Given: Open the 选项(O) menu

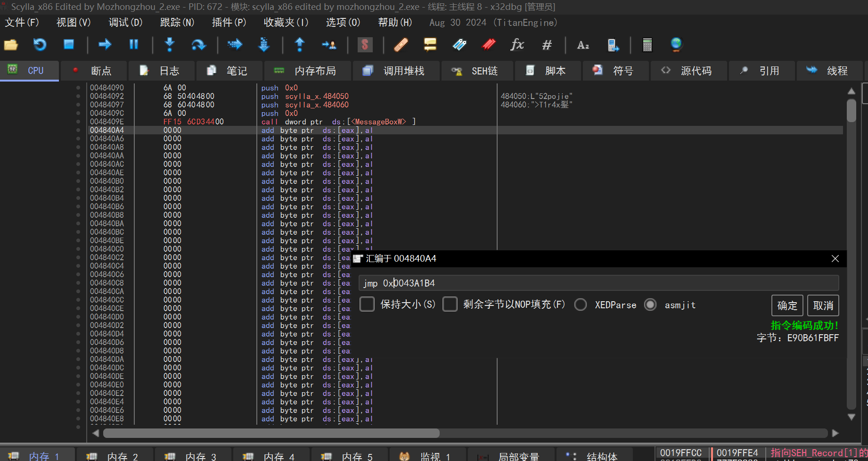Looking at the screenshot, I should pos(343,22).
